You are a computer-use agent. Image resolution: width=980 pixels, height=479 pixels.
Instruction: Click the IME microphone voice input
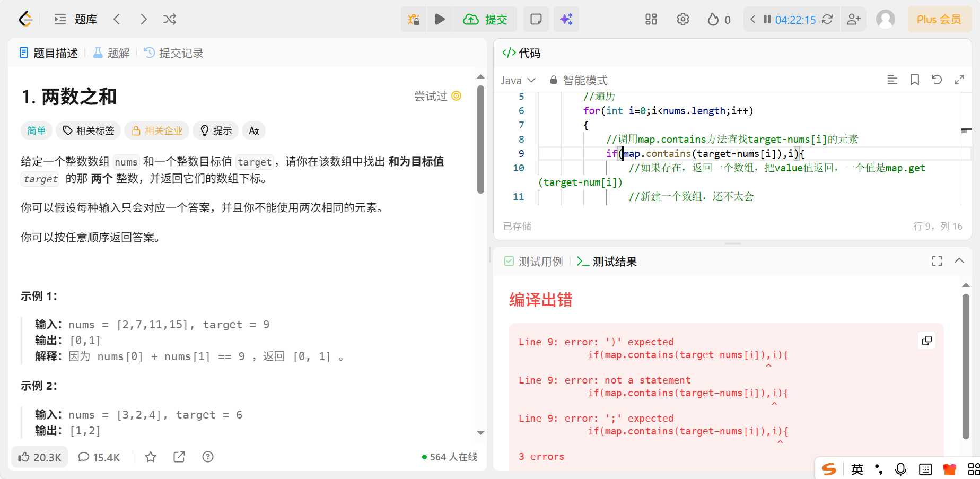(x=900, y=469)
